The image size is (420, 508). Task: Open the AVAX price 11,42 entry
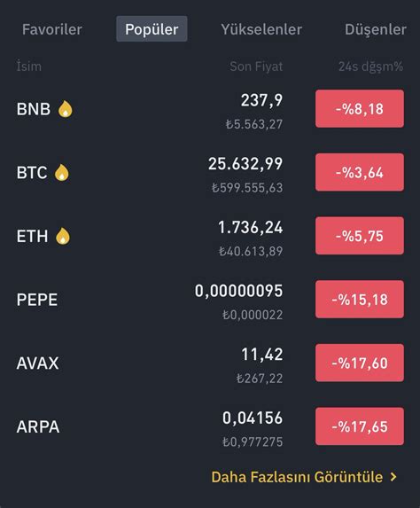(262, 354)
